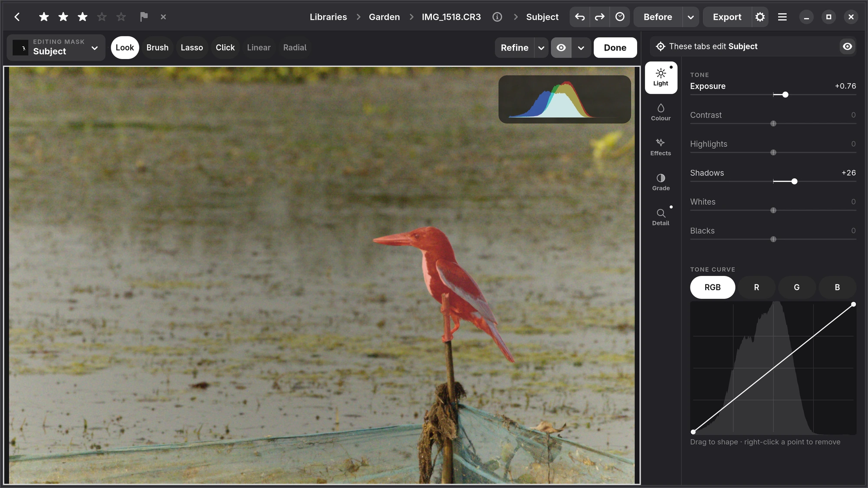Image resolution: width=868 pixels, height=488 pixels.
Task: Set rating to one star
Action: (44, 17)
